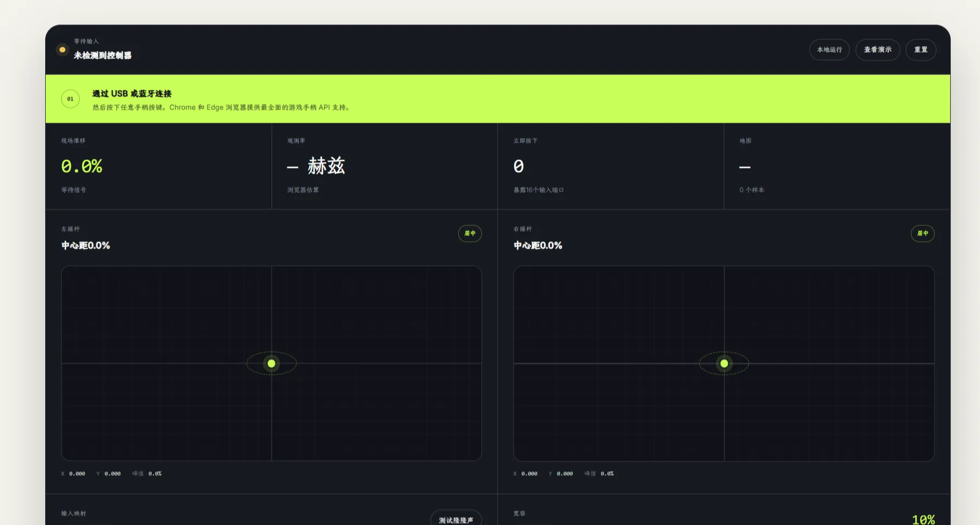This screenshot has width=980, height=525.
Task: Click 居中 button for left stick (左摇杆)
Action: [470, 233]
